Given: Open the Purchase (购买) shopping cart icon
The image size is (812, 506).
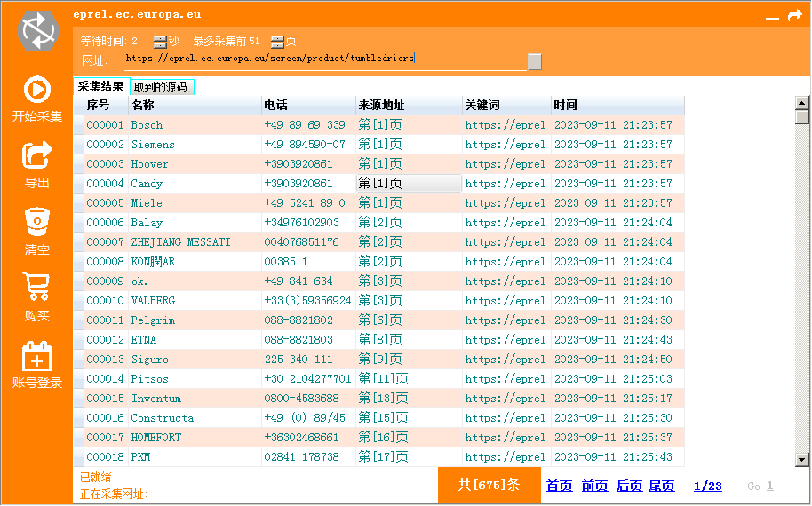Looking at the screenshot, I should pyautogui.click(x=36, y=288).
